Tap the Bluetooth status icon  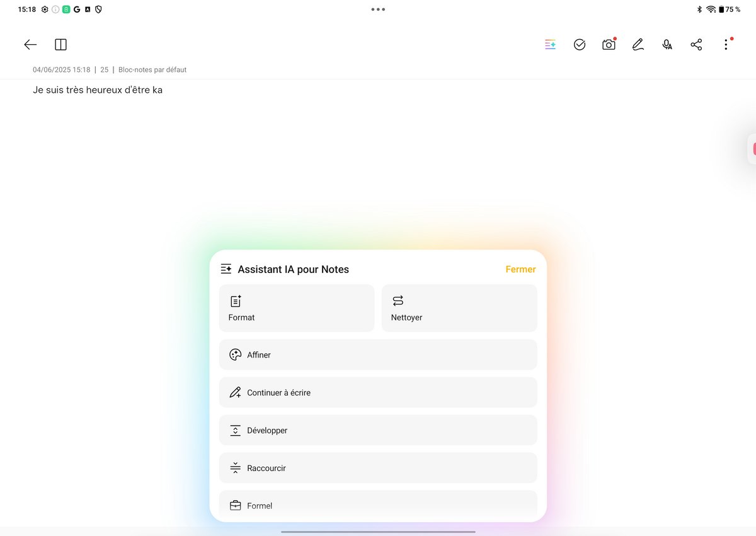coord(699,9)
